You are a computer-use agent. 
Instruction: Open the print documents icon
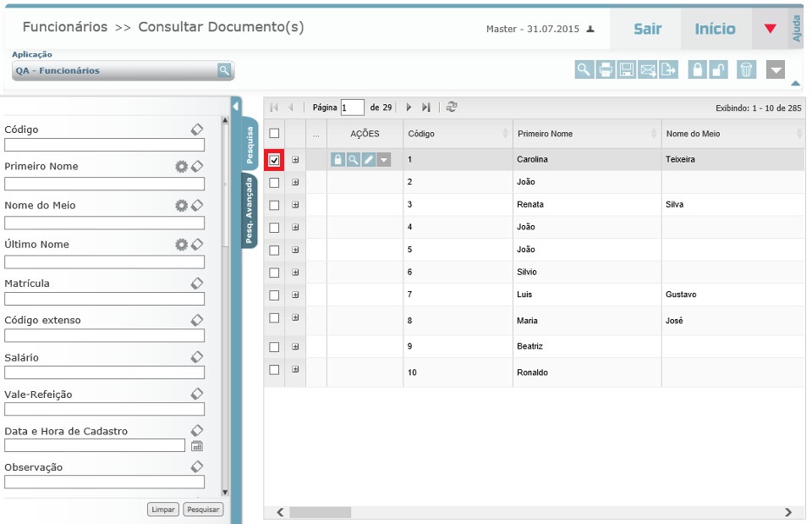pos(605,69)
